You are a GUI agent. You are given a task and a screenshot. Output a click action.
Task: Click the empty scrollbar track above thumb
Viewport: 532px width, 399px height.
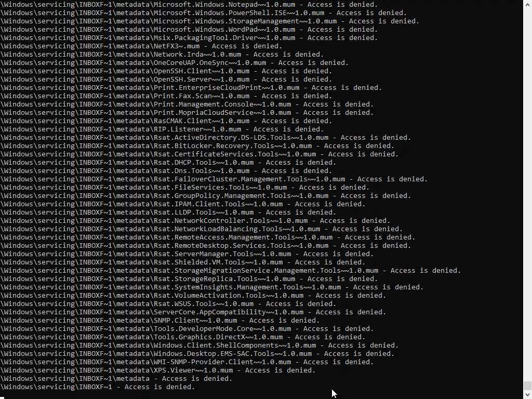[527, 193]
